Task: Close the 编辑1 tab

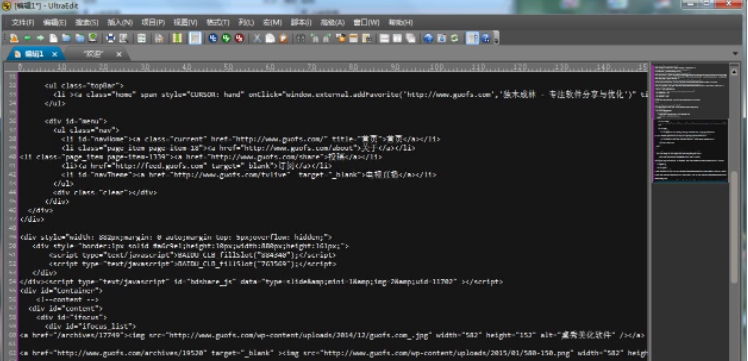Action: click(54, 54)
